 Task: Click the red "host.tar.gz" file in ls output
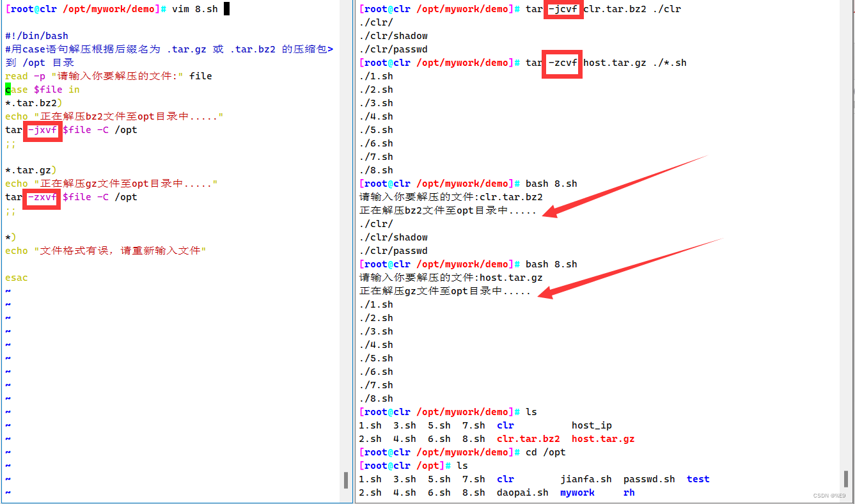tap(603, 439)
